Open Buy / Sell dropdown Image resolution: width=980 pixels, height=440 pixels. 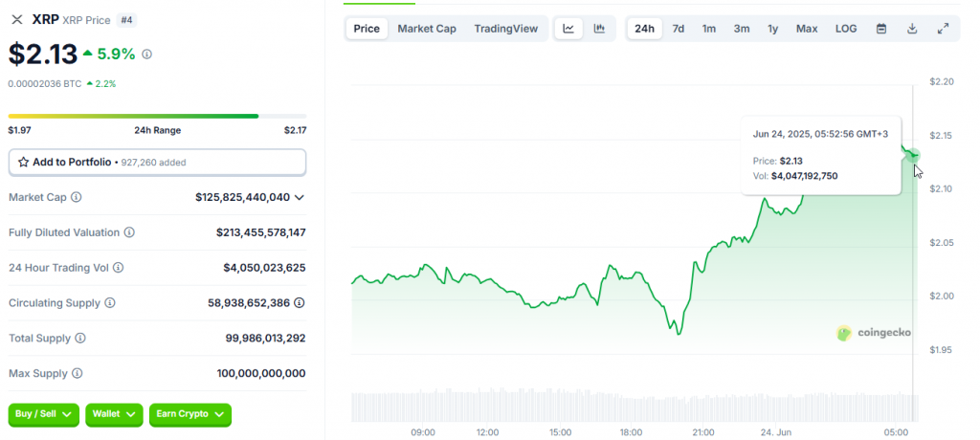point(44,414)
